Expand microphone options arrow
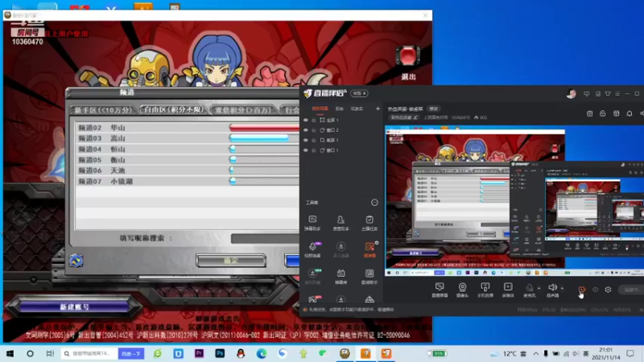Viewport: 644px width, 362px height. [539, 288]
